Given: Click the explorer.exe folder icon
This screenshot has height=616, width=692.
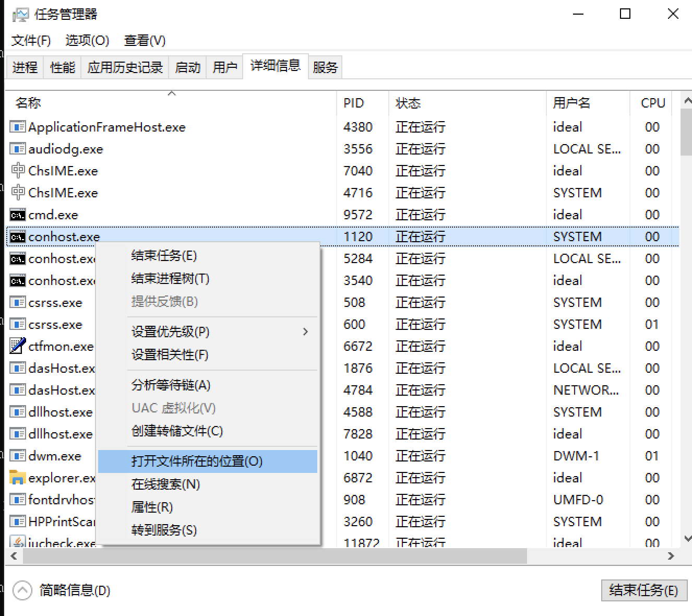Looking at the screenshot, I should point(18,477).
